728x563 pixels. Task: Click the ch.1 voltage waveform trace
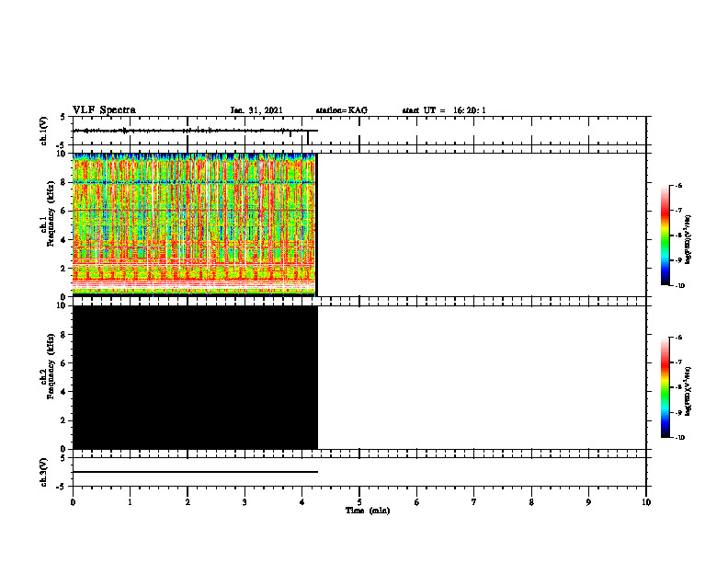195,131
